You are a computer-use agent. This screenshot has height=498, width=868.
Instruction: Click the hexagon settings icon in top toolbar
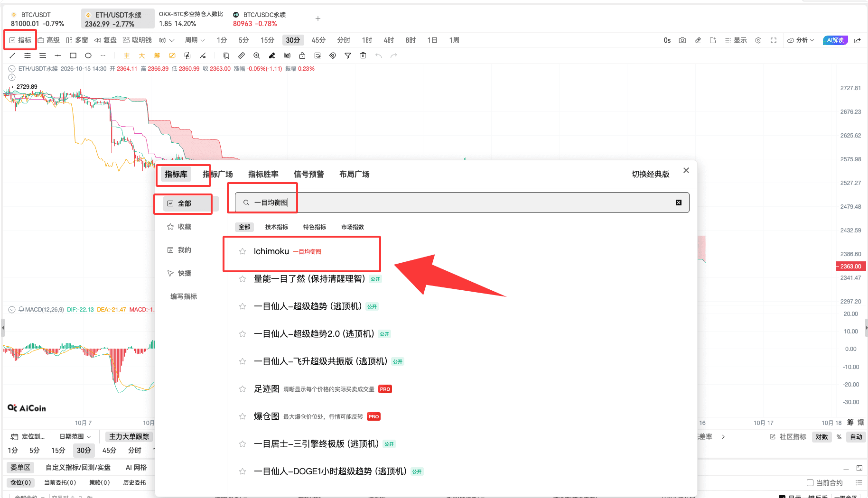tap(758, 40)
